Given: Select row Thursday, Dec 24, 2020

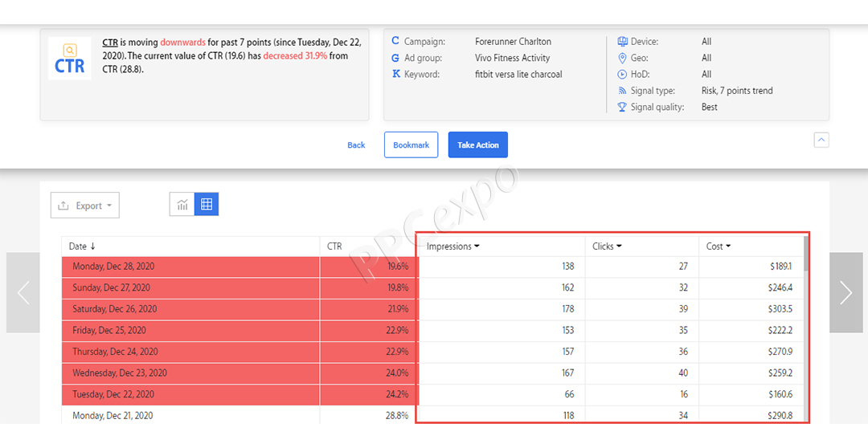Looking at the screenshot, I should tap(432, 352).
